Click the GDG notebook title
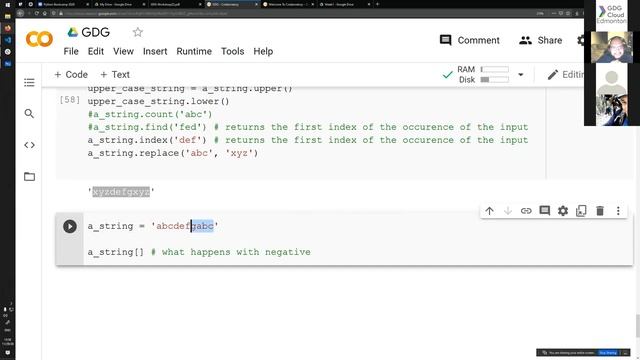 click(x=96, y=32)
